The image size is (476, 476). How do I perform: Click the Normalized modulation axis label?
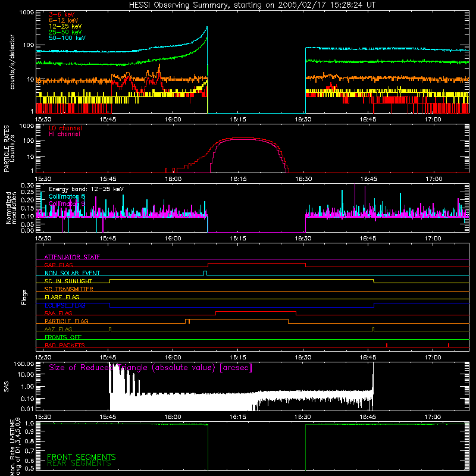11,208
